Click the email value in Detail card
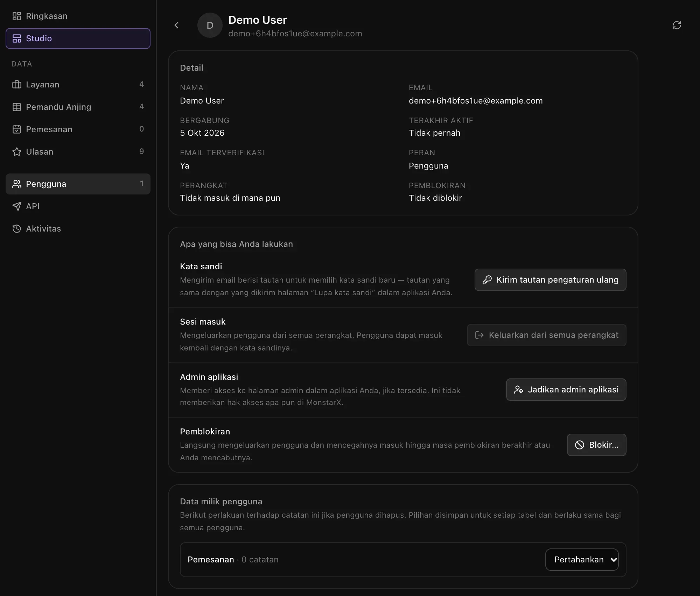This screenshot has width=700, height=596. [476, 101]
